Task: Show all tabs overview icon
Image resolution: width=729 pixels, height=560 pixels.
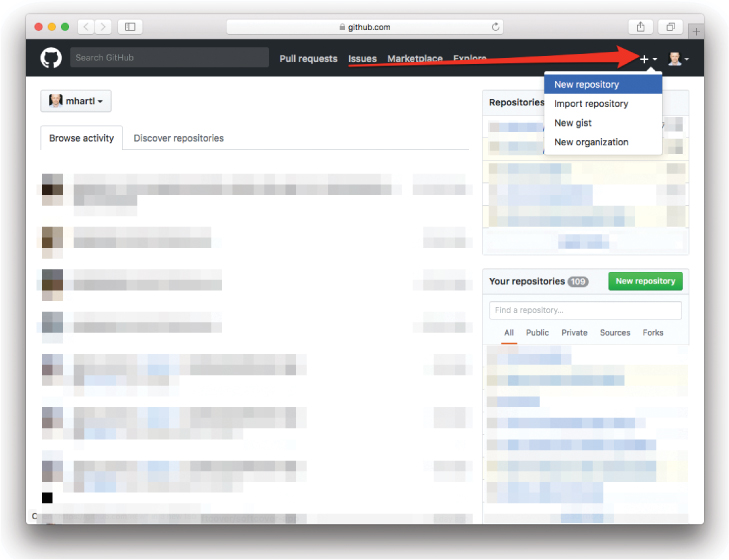Action: click(x=671, y=27)
